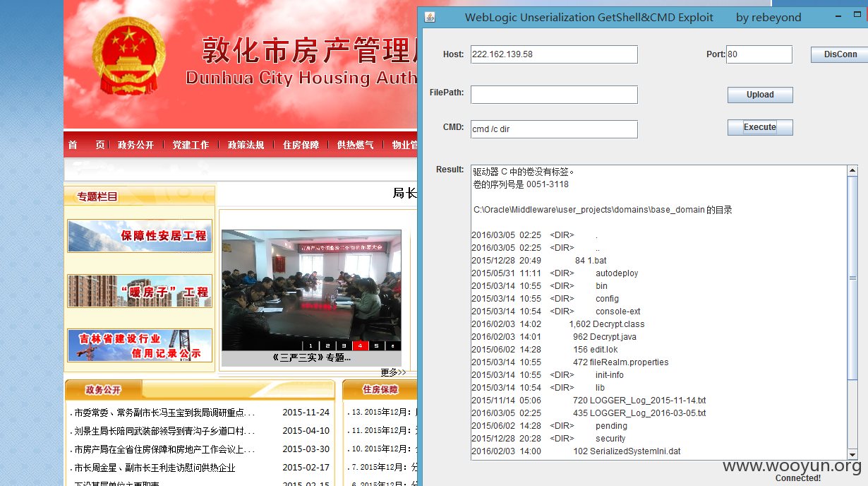The width and height of the screenshot is (868, 486).
Task: Focus the Host input field
Action: coord(554,54)
